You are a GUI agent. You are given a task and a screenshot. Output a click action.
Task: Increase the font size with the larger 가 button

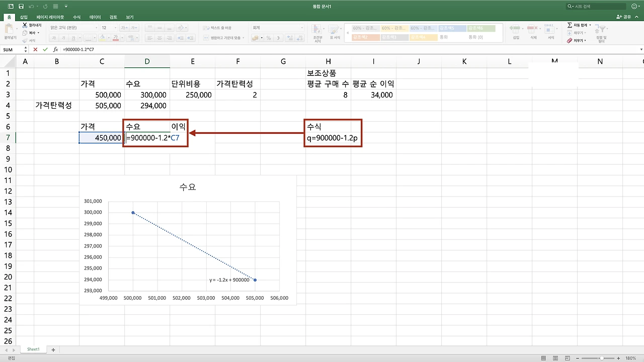coord(123,28)
